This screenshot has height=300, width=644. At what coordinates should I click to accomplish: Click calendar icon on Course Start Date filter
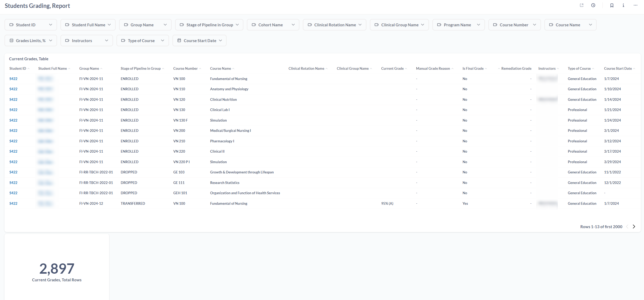[x=179, y=41]
